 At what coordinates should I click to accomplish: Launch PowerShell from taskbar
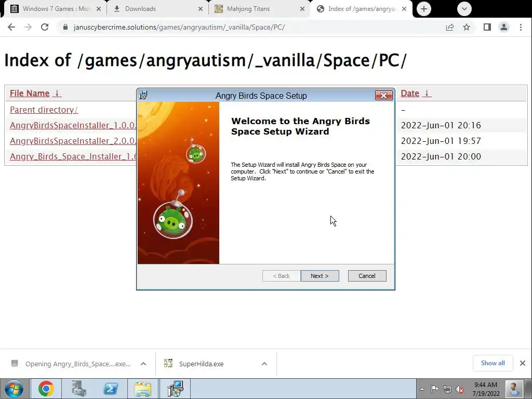coord(111,389)
